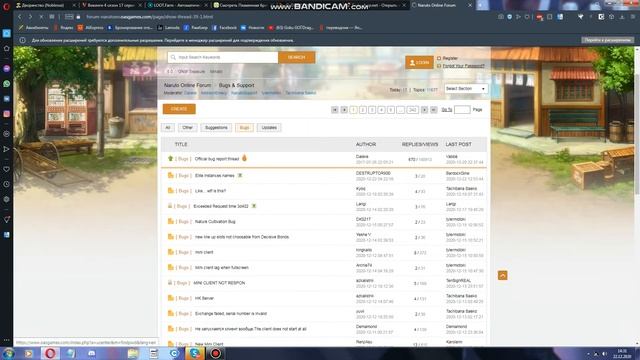This screenshot has width=640, height=360.
Task: Open the Bandicam recorder taskbar icon
Action: click(x=216, y=353)
